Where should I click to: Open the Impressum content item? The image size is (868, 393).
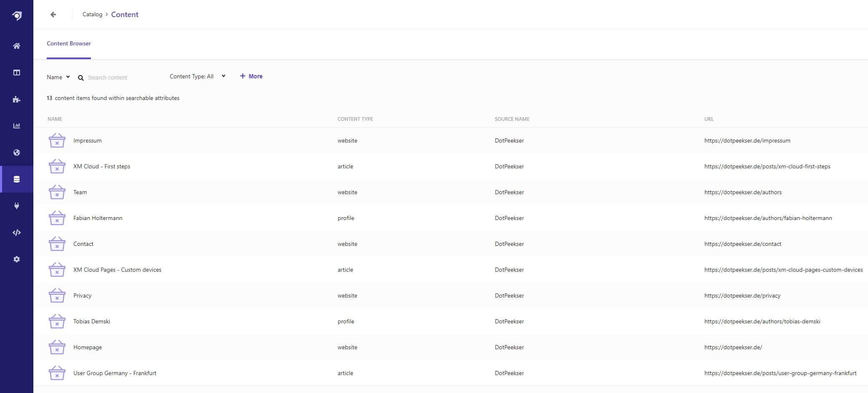(87, 140)
